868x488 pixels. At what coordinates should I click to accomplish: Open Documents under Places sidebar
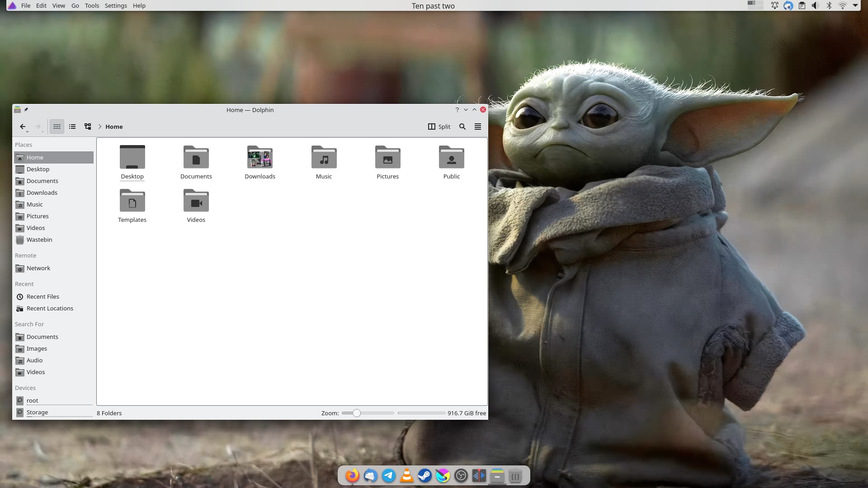tap(54, 181)
